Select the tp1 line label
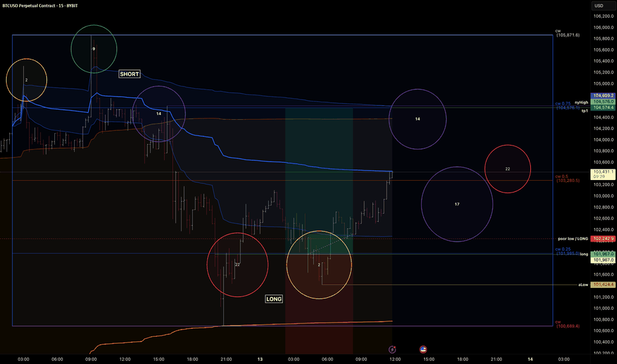617x364 pixels. point(585,111)
